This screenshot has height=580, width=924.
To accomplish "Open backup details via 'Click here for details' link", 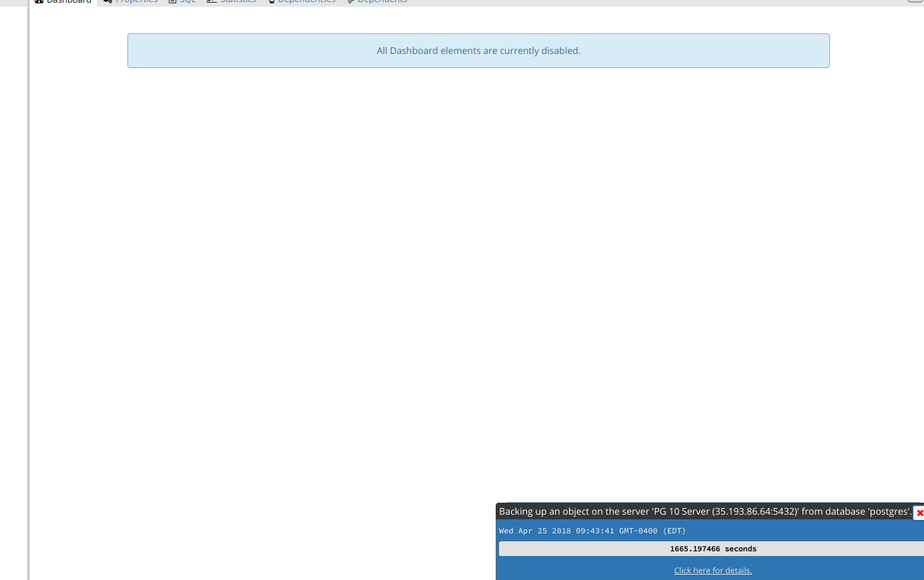I will point(713,570).
